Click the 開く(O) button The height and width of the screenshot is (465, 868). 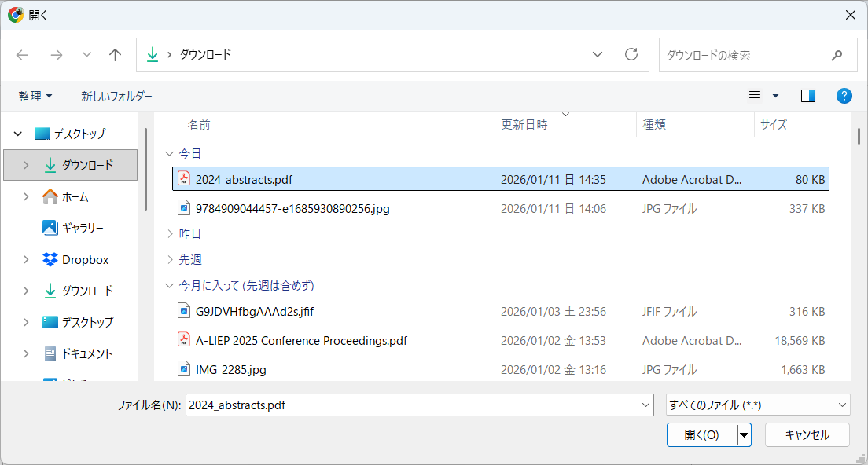click(701, 434)
